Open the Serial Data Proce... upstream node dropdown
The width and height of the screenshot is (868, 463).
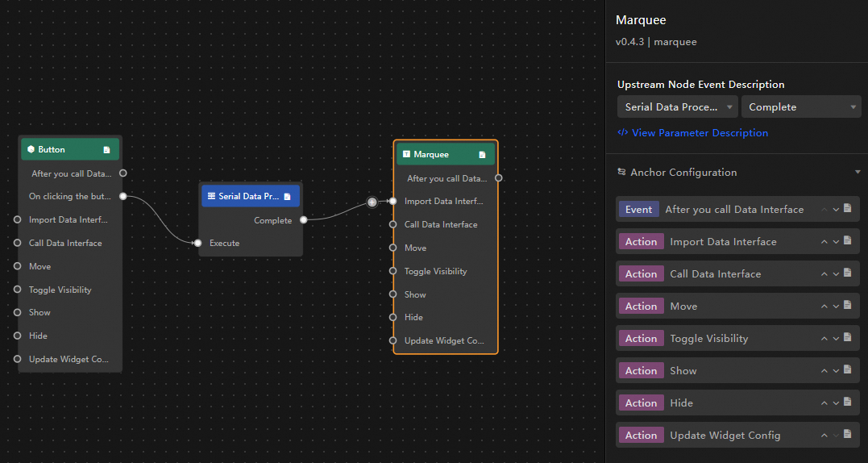678,107
